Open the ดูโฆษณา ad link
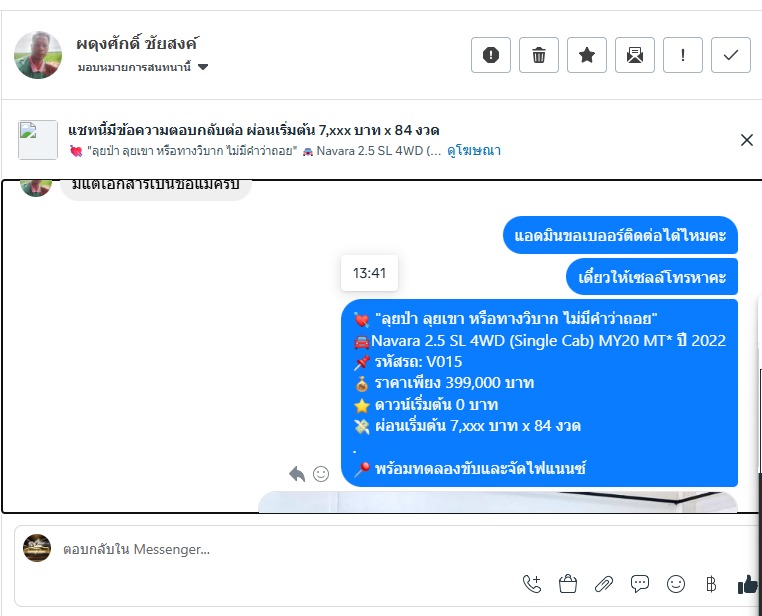Screen dimensions: 762x616 pyautogui.click(x=474, y=151)
